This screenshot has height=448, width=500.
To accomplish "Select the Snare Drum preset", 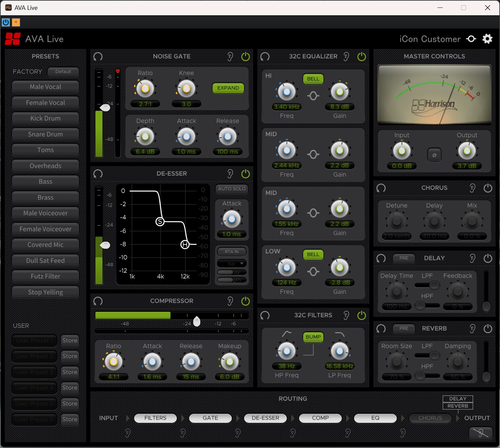I will [x=45, y=134].
